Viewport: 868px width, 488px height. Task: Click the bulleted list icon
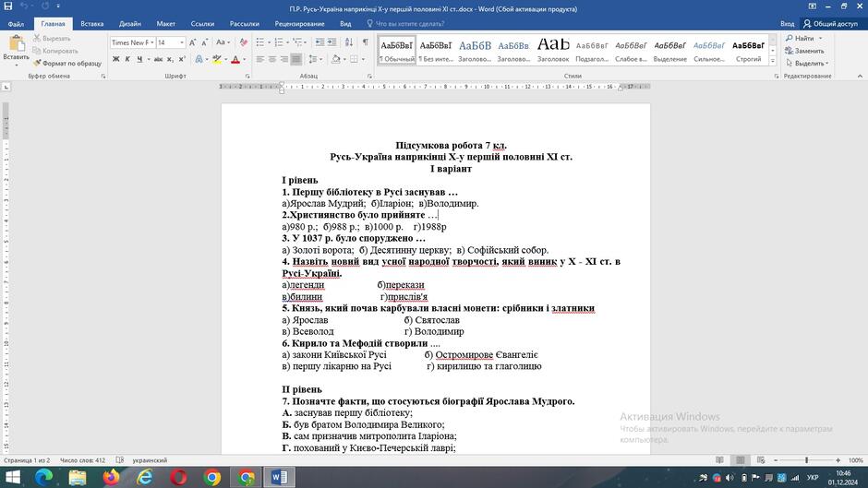tap(259, 42)
